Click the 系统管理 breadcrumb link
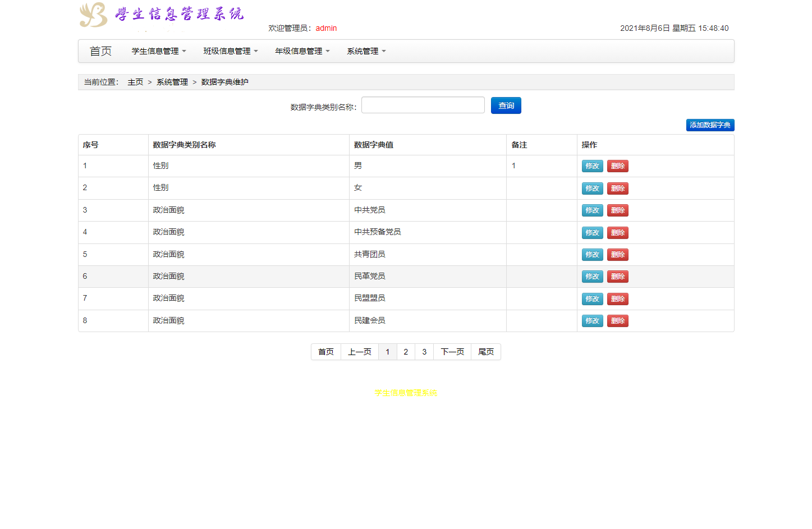Screen dimensions: 812x529 [172, 81]
